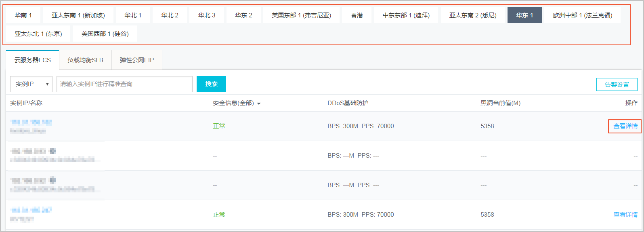
Task: Click 查看详情 for the first instance
Action: coord(625,126)
